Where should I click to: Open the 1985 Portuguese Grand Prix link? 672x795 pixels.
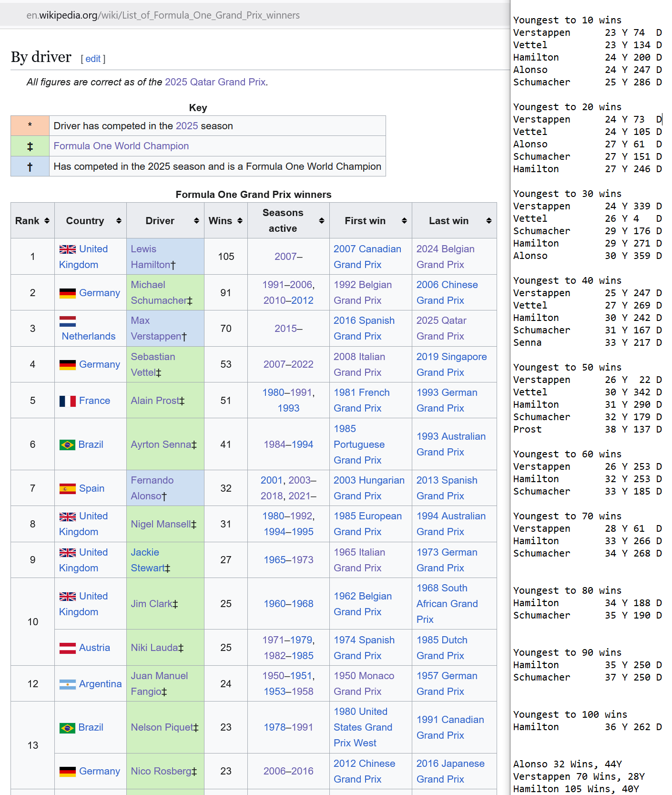pyautogui.click(x=359, y=444)
